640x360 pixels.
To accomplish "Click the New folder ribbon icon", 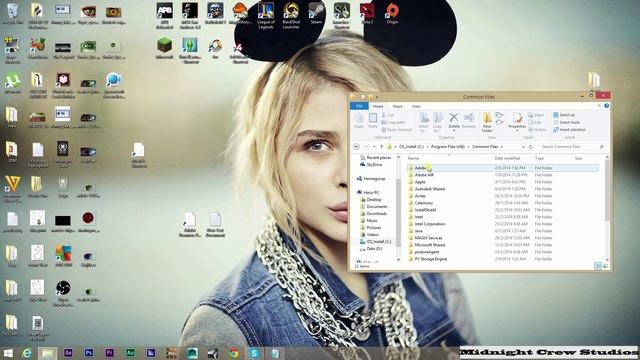I will point(487,122).
